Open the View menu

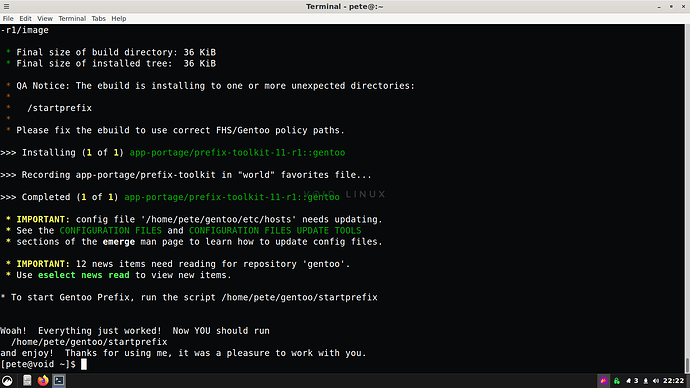tap(45, 18)
